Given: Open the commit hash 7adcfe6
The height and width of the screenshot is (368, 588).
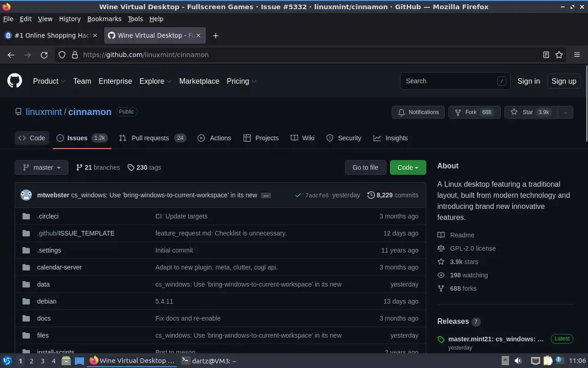Looking at the screenshot, I should pos(317,195).
